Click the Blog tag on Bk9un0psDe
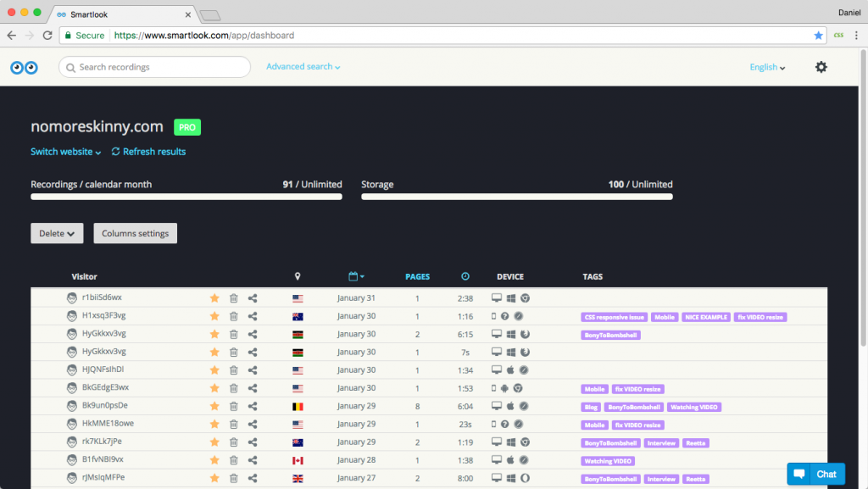This screenshot has height=489, width=868. (x=591, y=407)
